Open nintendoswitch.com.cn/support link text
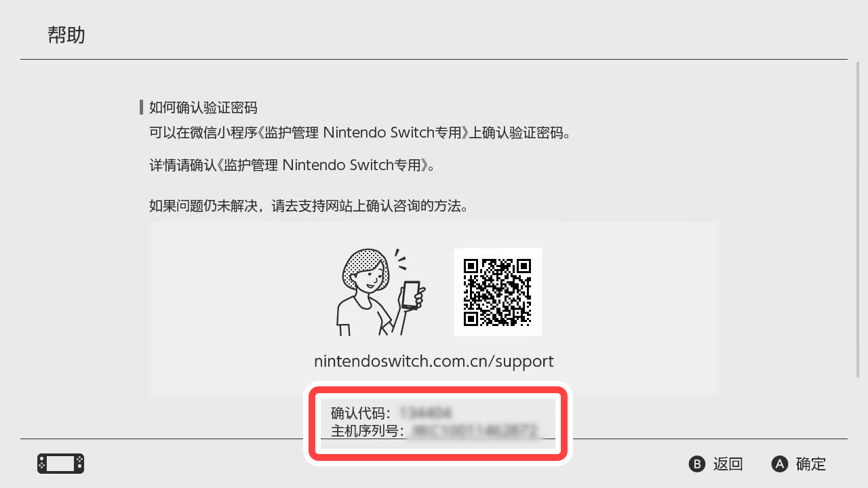This screenshot has width=868, height=488. [434, 361]
